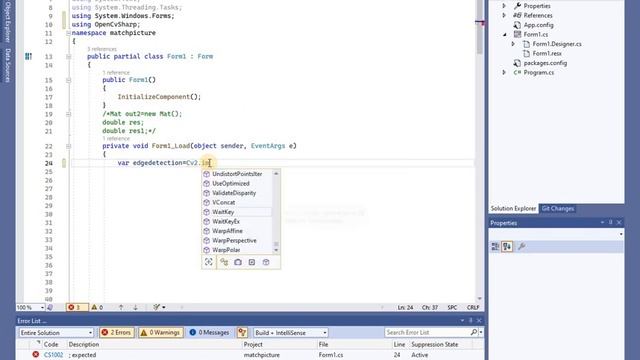Toggle IntelliSense briefcase-shaped filter icon
640x360 pixels.
coord(238,262)
